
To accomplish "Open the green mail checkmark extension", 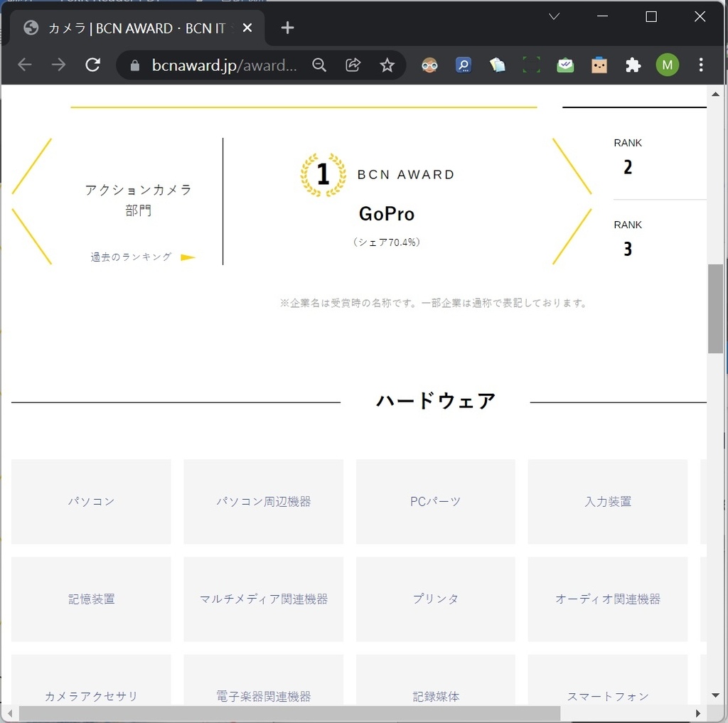I will [565, 65].
